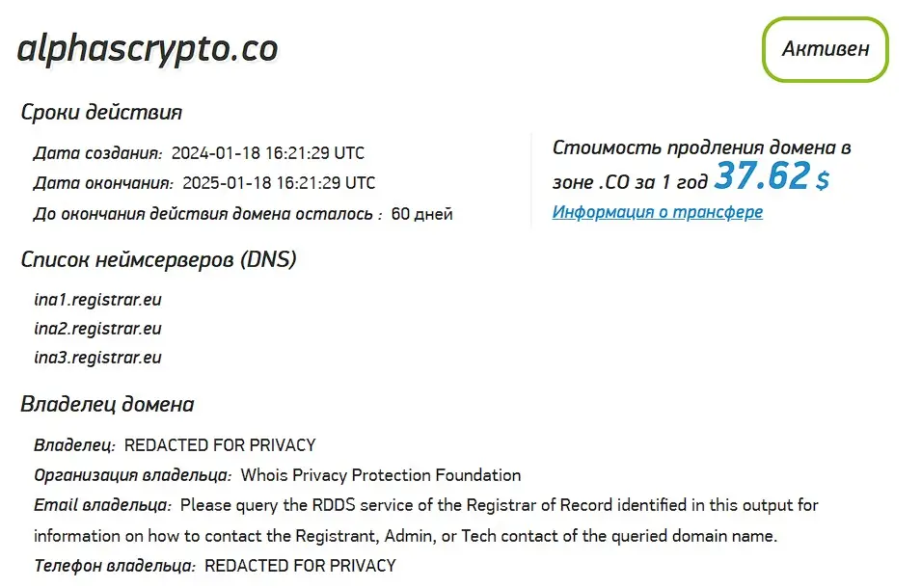The height and width of the screenshot is (588, 921).
Task: Click the creation date '2024-01-18 16:21:29 UTC'
Action: 268,151
